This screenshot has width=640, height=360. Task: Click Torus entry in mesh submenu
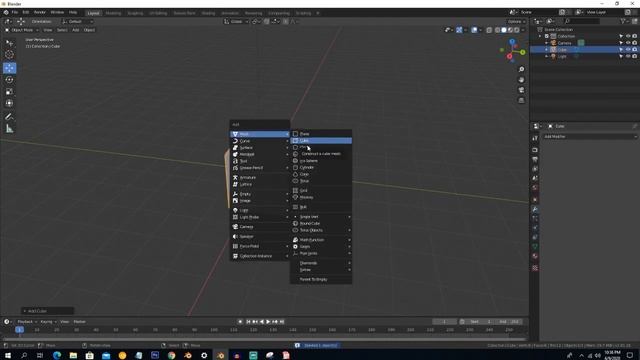321,181
